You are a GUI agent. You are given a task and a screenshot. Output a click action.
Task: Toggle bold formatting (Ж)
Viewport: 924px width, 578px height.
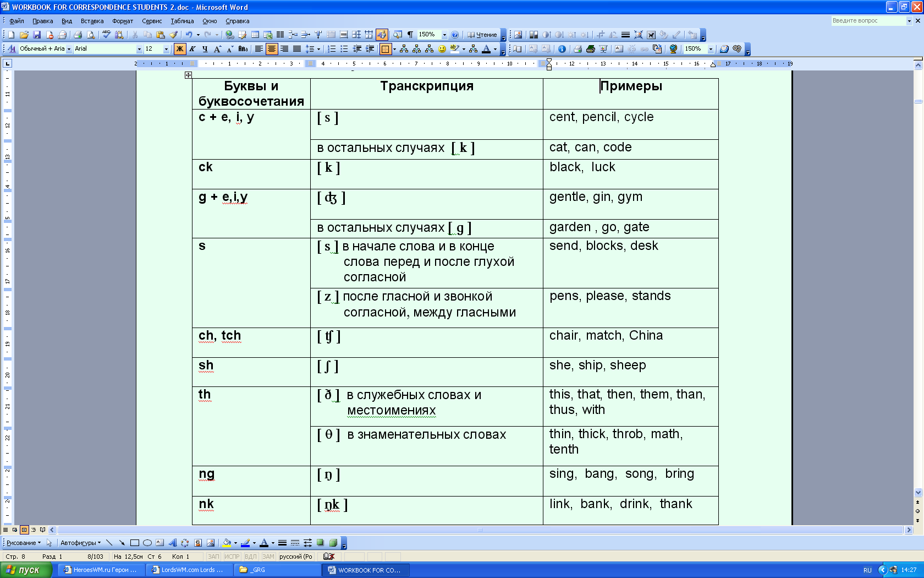180,49
